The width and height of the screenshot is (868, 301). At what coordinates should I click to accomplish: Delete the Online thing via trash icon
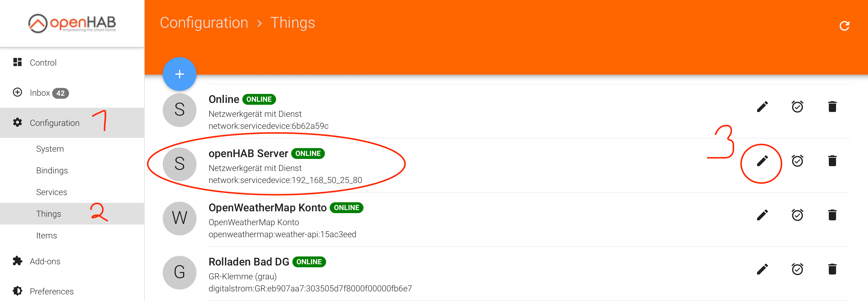(832, 107)
